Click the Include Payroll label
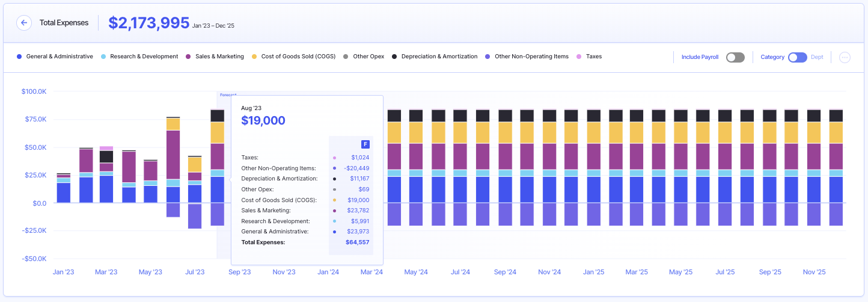This screenshot has height=302, width=868. [x=700, y=57]
